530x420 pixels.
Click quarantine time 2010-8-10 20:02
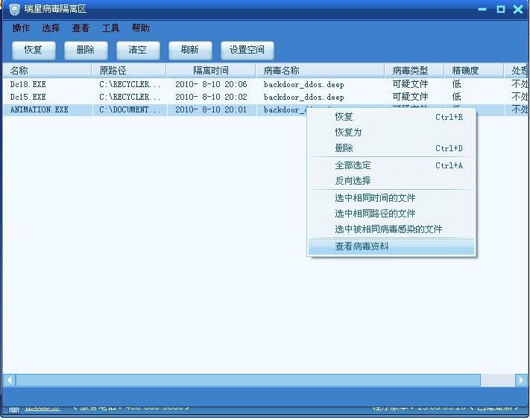point(211,97)
